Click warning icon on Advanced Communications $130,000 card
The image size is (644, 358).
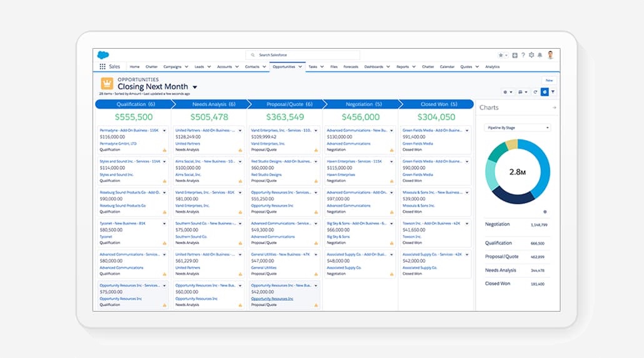click(391, 150)
